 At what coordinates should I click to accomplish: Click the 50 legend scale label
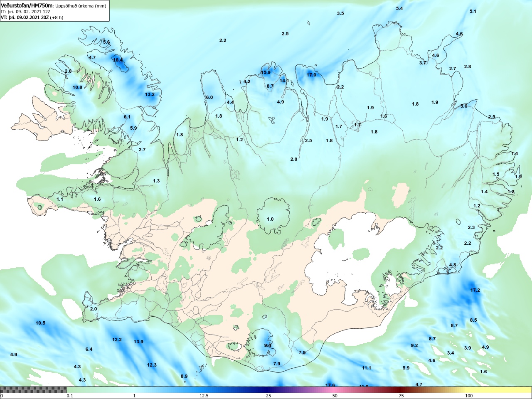click(x=335, y=396)
